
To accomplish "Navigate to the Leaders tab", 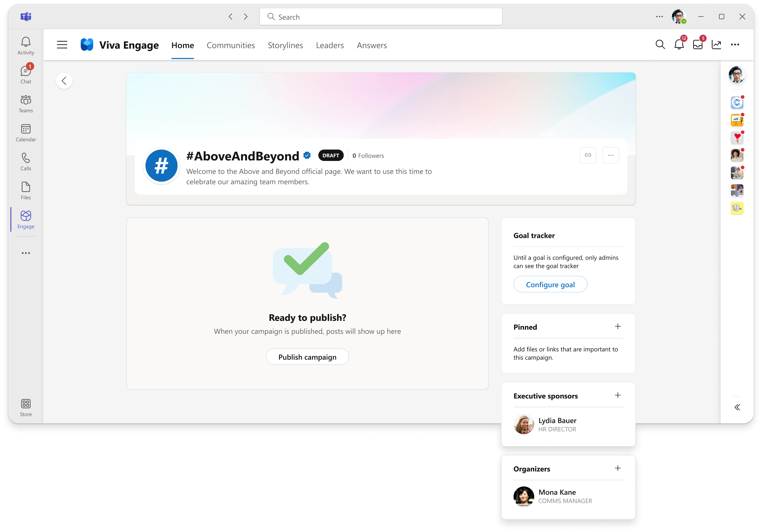I will pyautogui.click(x=329, y=45).
